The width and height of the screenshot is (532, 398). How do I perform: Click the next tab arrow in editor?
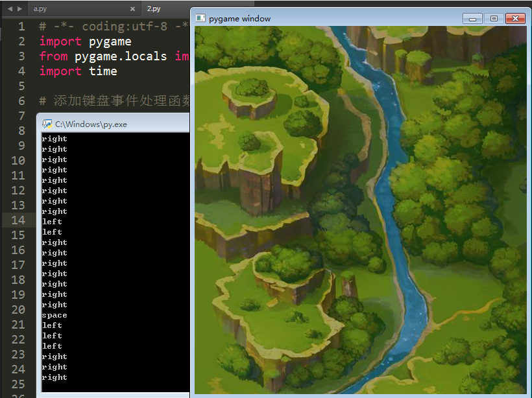pos(19,9)
